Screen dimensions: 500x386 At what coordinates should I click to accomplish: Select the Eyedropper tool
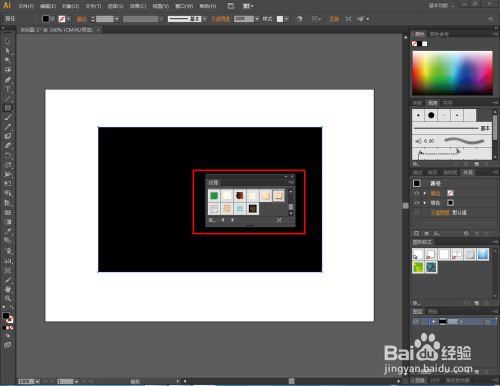(8, 231)
